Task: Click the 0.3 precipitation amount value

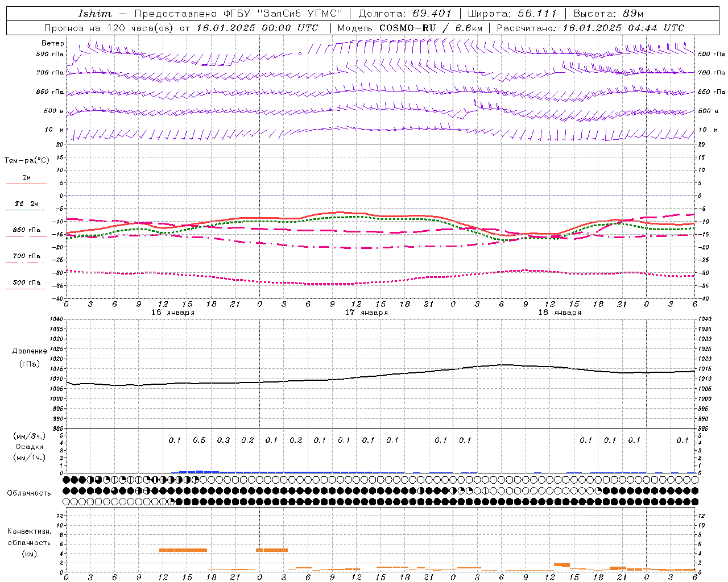Action: (x=224, y=440)
